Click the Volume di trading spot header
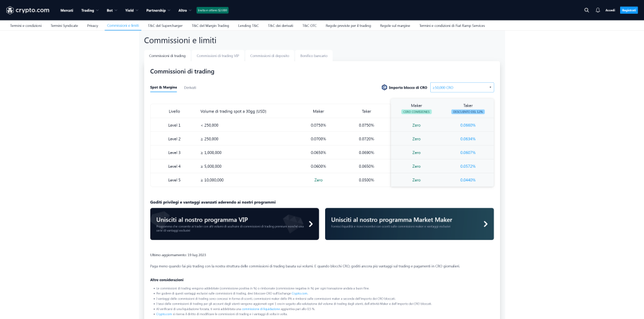 click(x=233, y=111)
